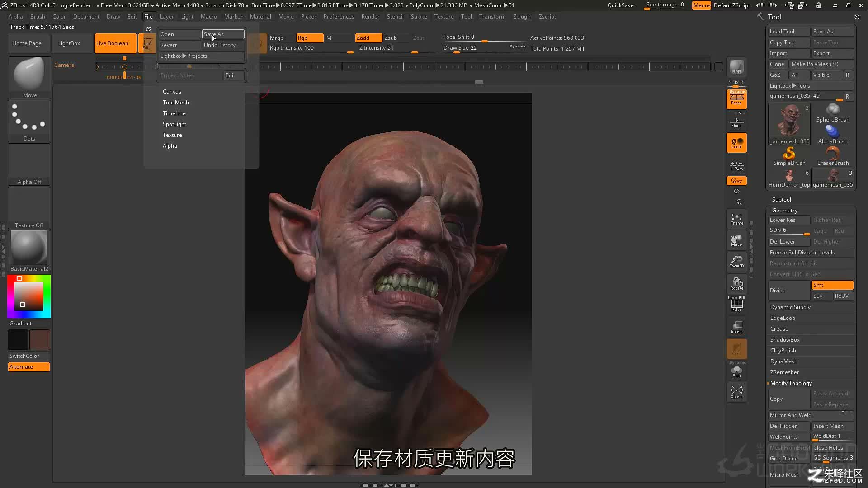Expand the SpotLight section
The image size is (868, 488).
tap(175, 124)
